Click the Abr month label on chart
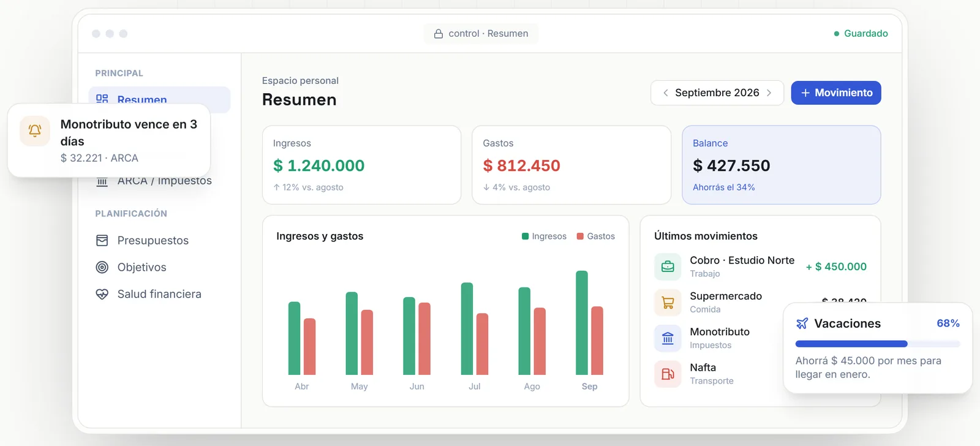 tap(302, 387)
